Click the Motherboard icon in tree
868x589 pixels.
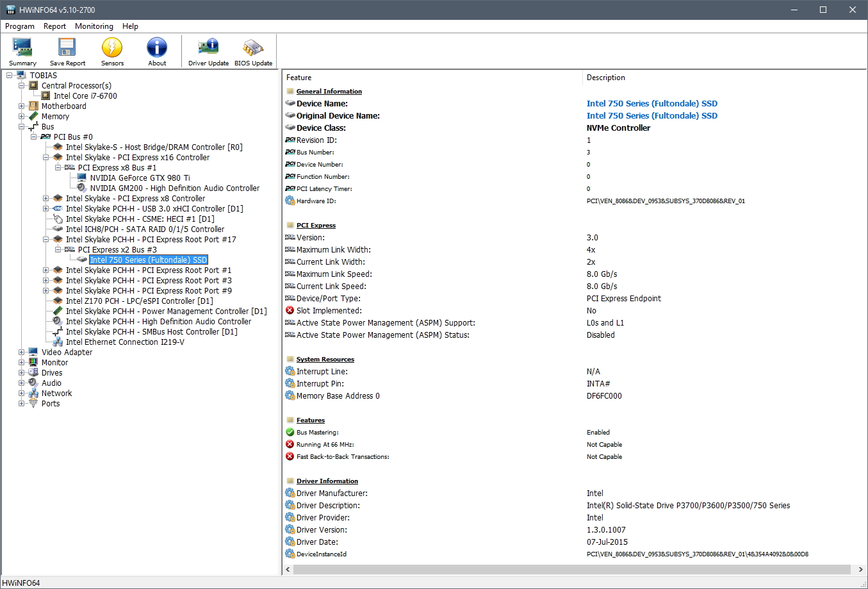click(33, 106)
